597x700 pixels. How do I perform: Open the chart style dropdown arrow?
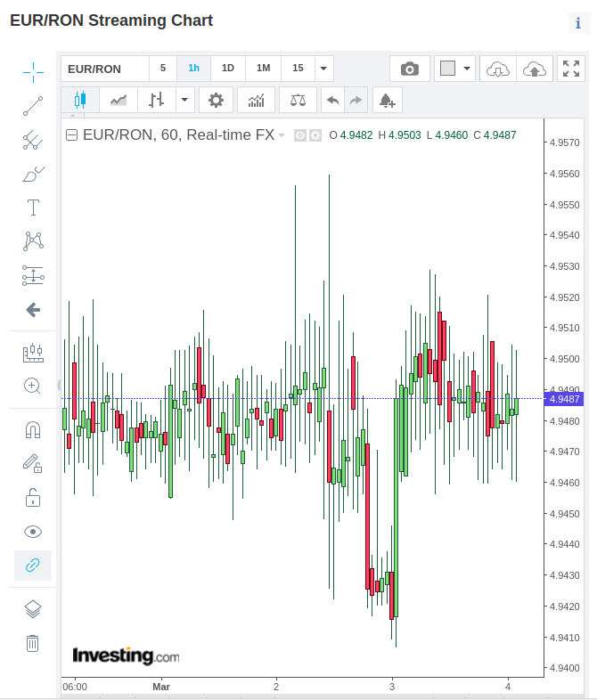click(184, 100)
